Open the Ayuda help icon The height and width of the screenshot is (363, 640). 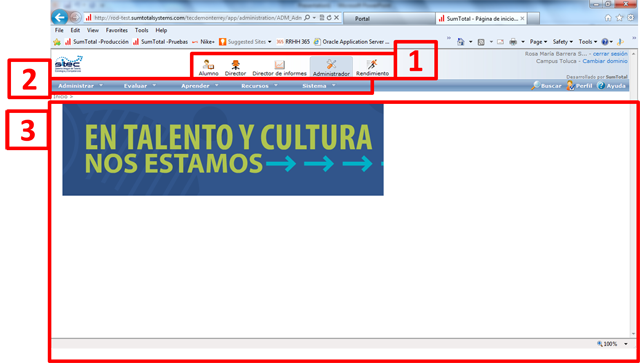pyautogui.click(x=601, y=86)
